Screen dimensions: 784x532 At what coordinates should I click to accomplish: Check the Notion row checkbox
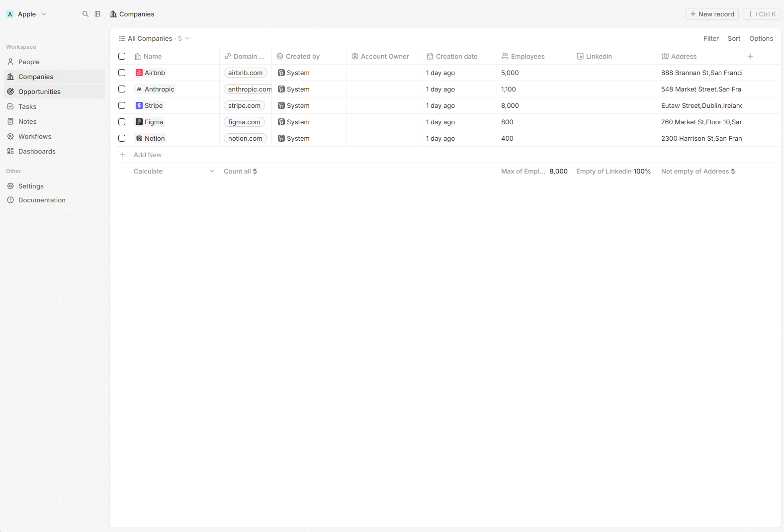coord(122,138)
